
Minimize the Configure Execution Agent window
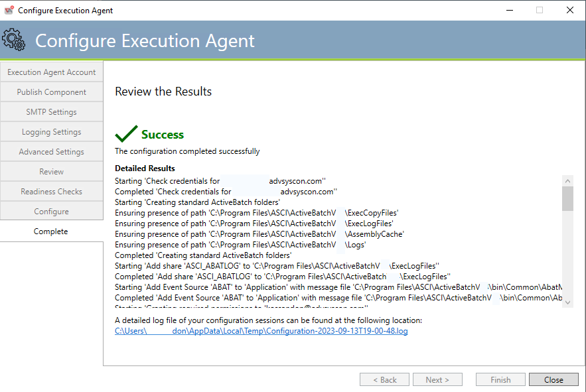tap(510, 10)
